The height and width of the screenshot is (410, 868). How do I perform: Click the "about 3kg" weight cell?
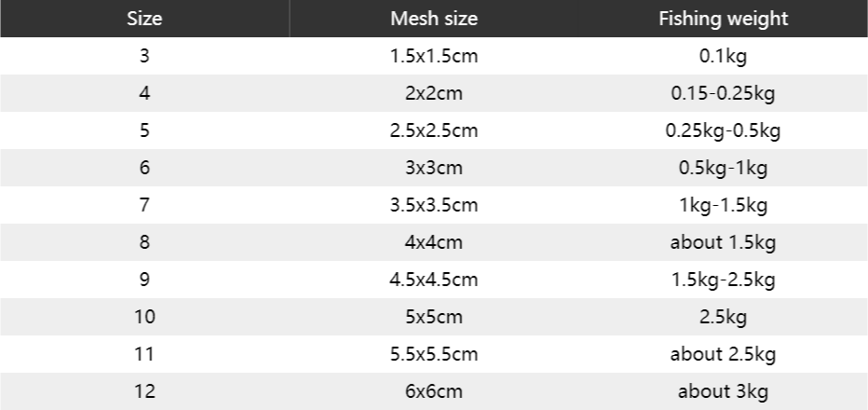(723, 392)
